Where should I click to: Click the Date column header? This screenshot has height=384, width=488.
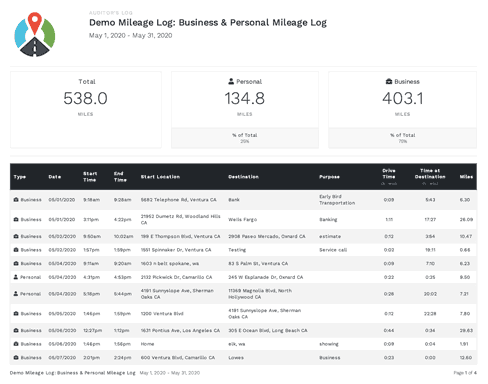[55, 177]
